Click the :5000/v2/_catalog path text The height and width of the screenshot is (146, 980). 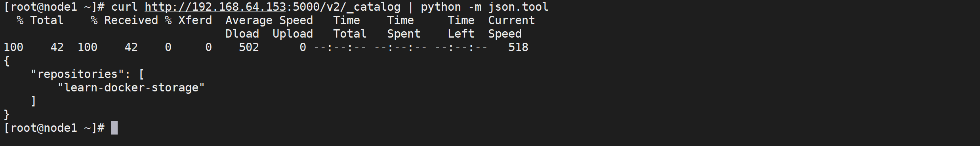pyautogui.click(x=343, y=7)
